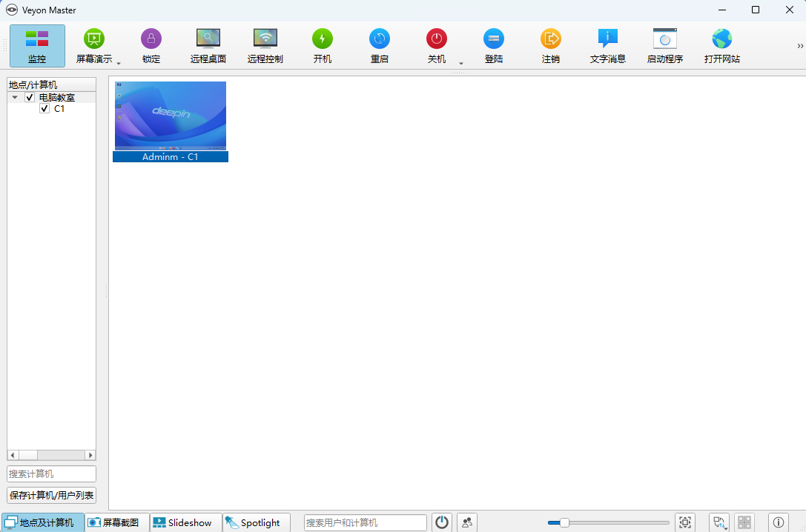Power on computers with 开机
The width and height of the screenshot is (806, 532).
pyautogui.click(x=323, y=46)
